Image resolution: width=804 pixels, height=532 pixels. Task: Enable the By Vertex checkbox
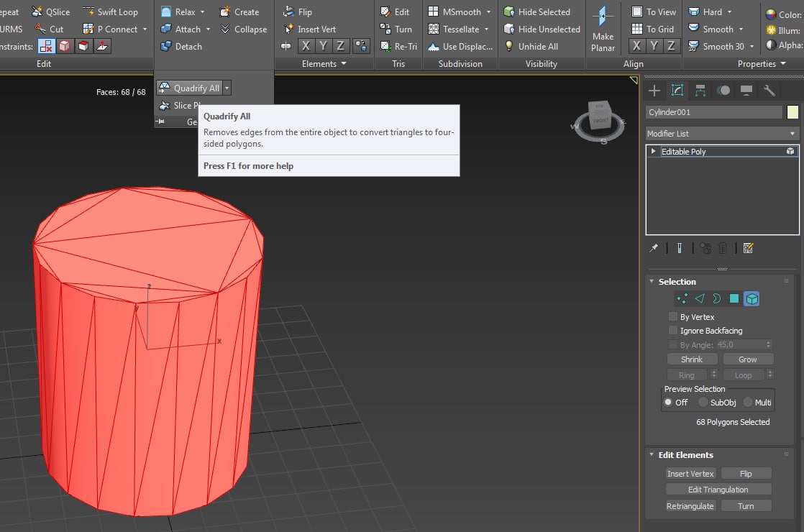pyautogui.click(x=673, y=316)
